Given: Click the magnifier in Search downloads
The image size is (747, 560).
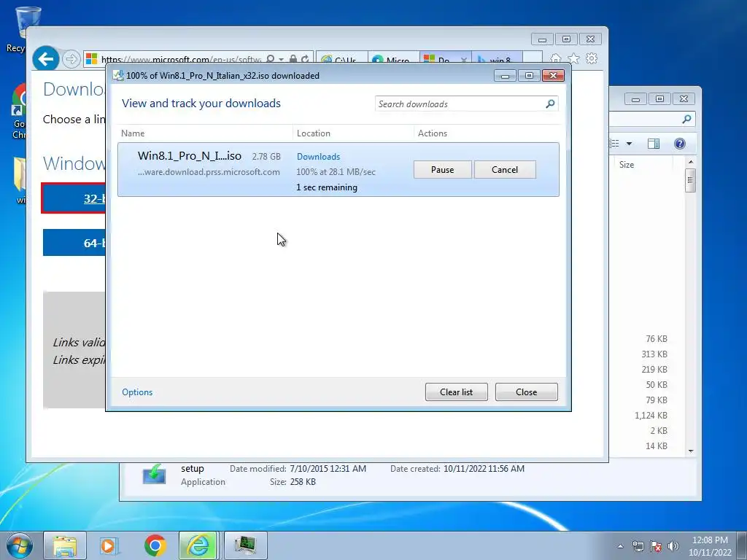Looking at the screenshot, I should [x=550, y=104].
